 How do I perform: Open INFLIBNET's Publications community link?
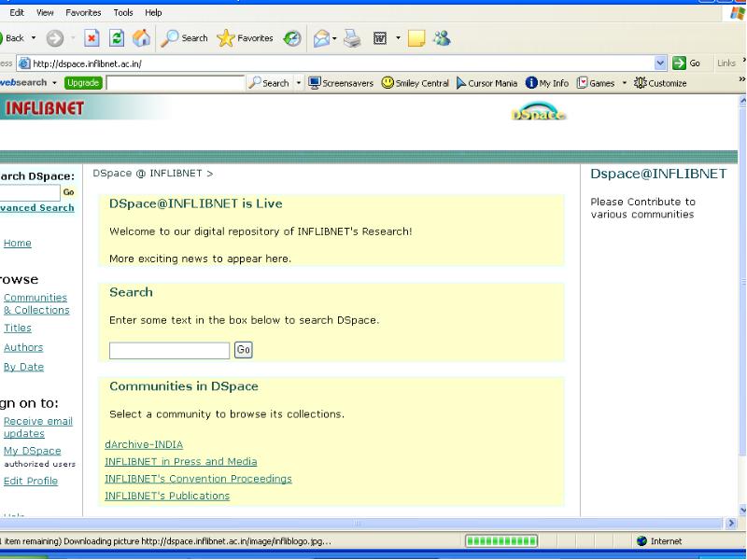pos(167,497)
